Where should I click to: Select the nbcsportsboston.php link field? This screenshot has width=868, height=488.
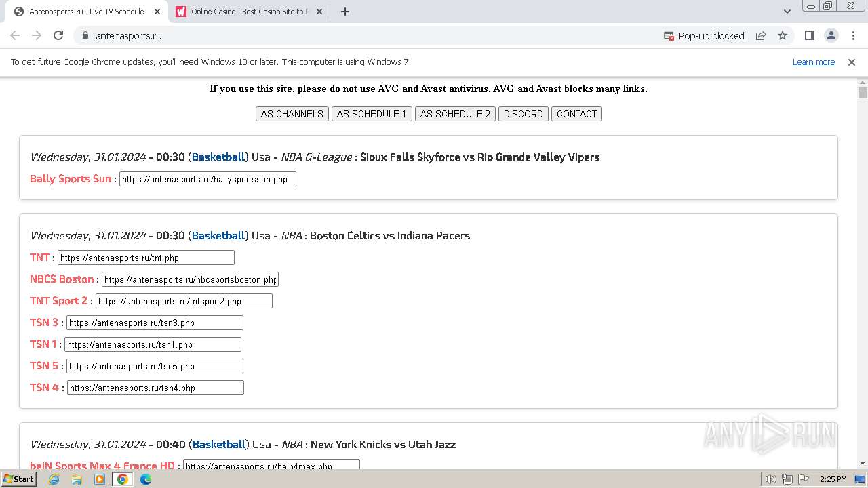(x=190, y=279)
